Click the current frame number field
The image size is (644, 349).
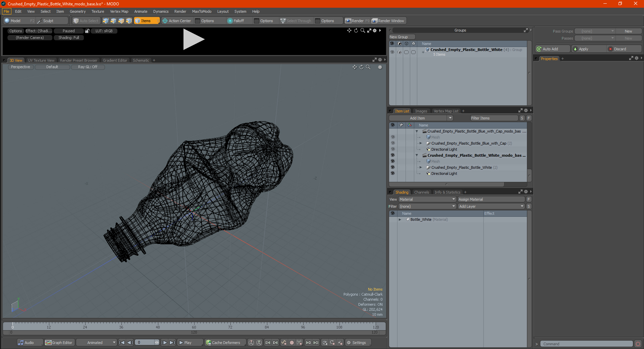pos(147,343)
